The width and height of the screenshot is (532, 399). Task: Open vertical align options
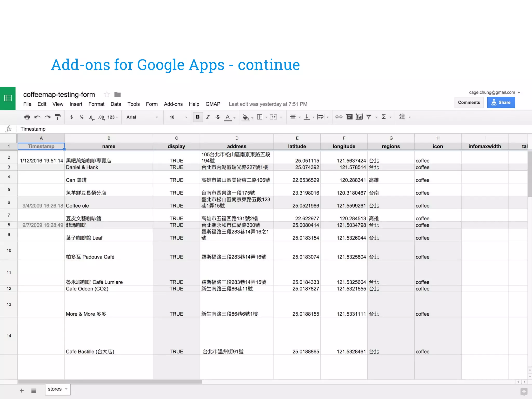click(307, 117)
